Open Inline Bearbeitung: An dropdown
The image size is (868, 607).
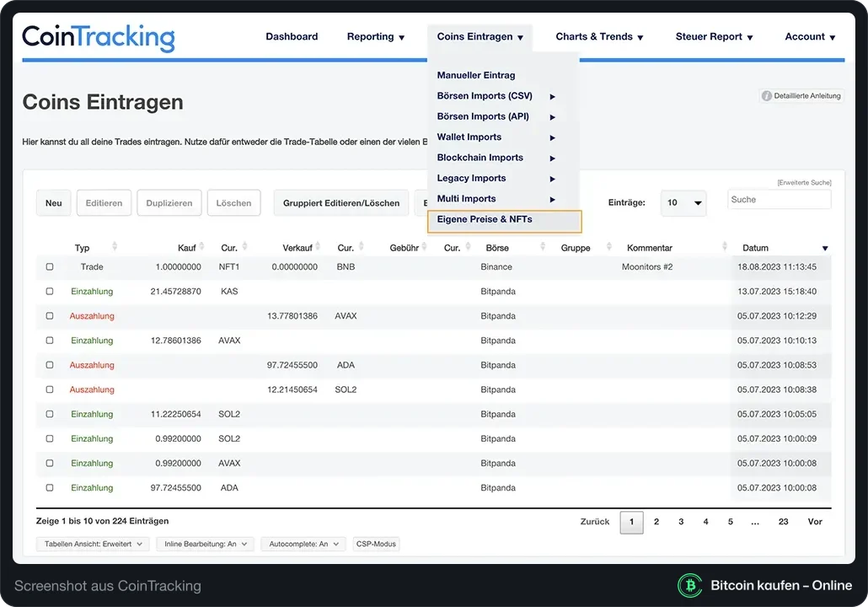coord(206,544)
